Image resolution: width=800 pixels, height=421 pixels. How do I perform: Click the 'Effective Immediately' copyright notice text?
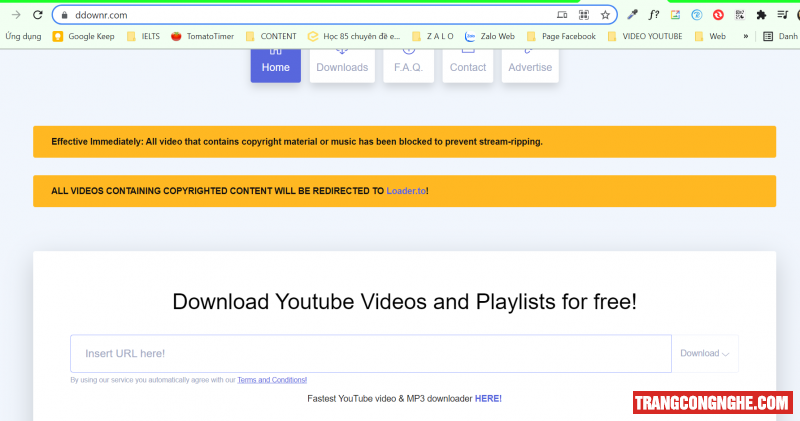click(297, 142)
